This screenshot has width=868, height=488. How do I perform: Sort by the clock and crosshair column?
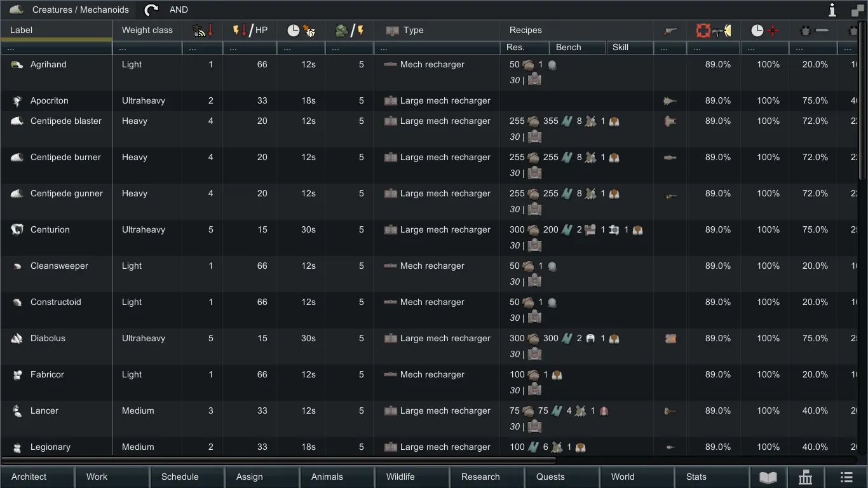[x=764, y=30]
